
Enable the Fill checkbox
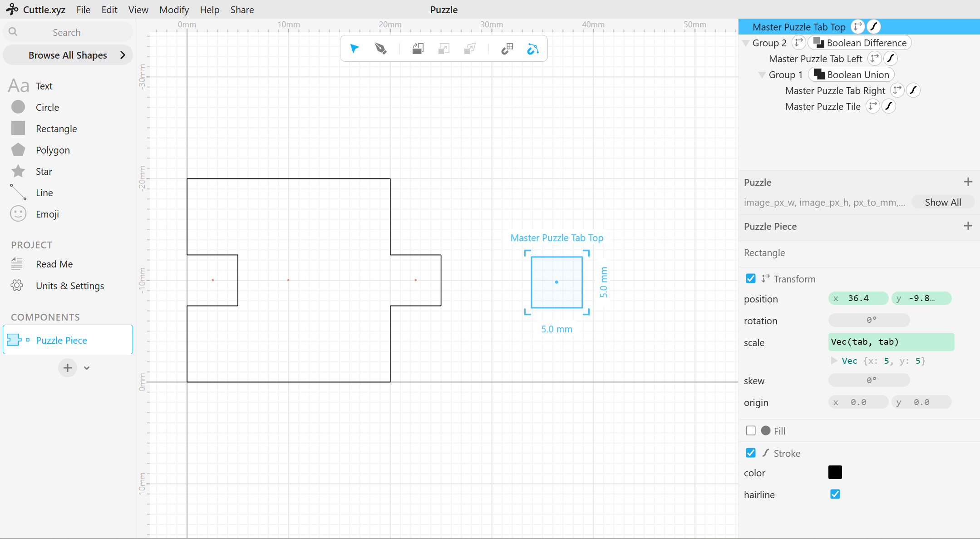click(x=751, y=430)
